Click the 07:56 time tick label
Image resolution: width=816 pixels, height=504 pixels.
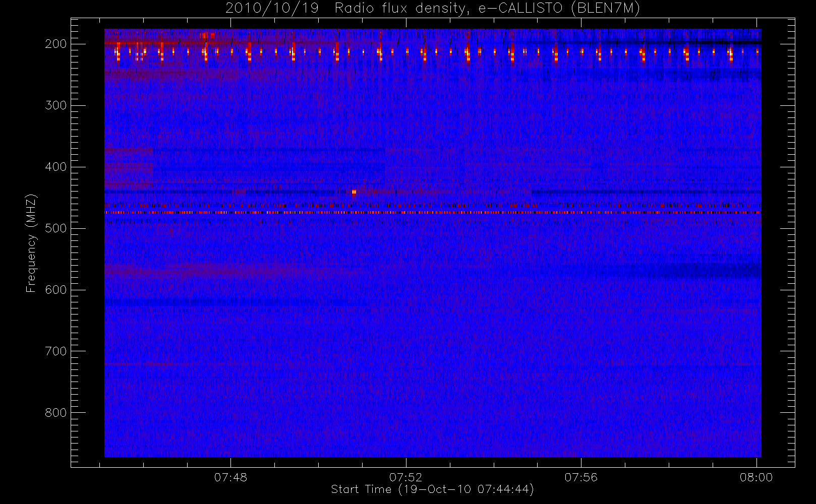point(581,477)
